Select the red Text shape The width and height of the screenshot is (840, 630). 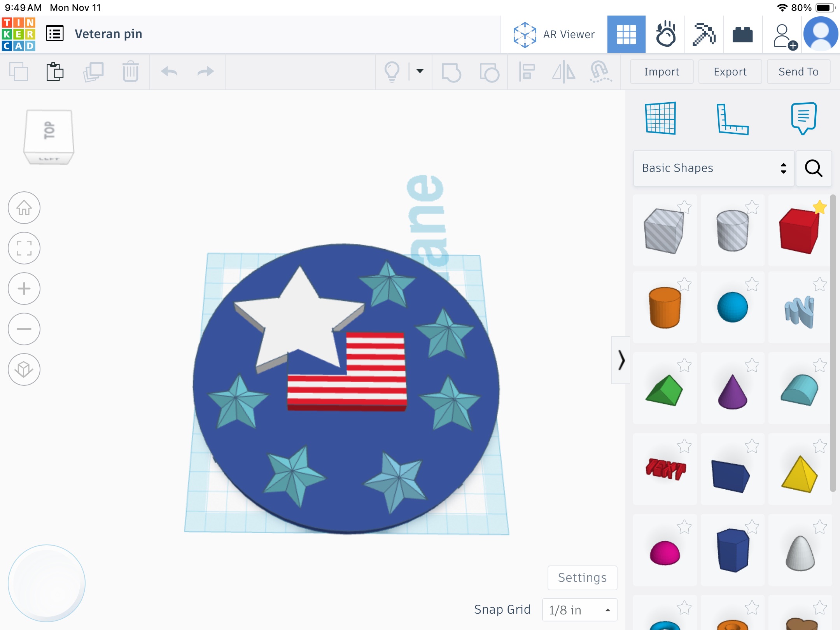coord(665,470)
